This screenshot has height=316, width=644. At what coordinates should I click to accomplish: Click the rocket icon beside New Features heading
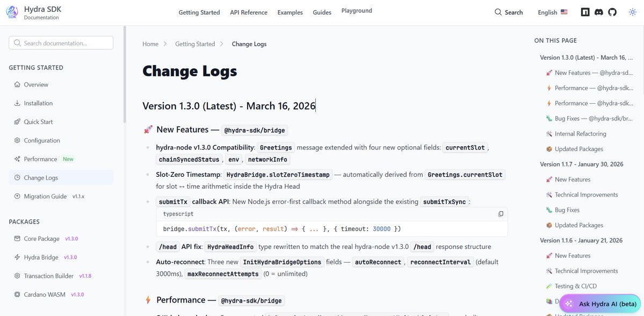(x=148, y=130)
